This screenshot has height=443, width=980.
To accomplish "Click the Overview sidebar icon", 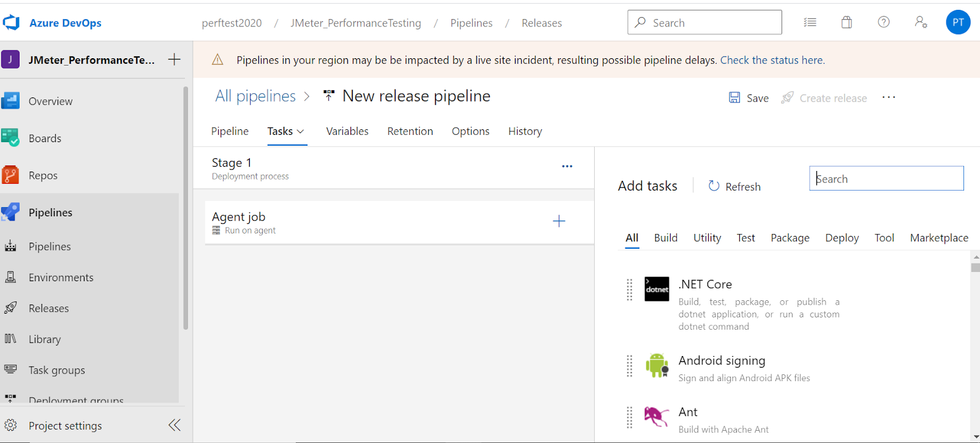I will pos(10,100).
